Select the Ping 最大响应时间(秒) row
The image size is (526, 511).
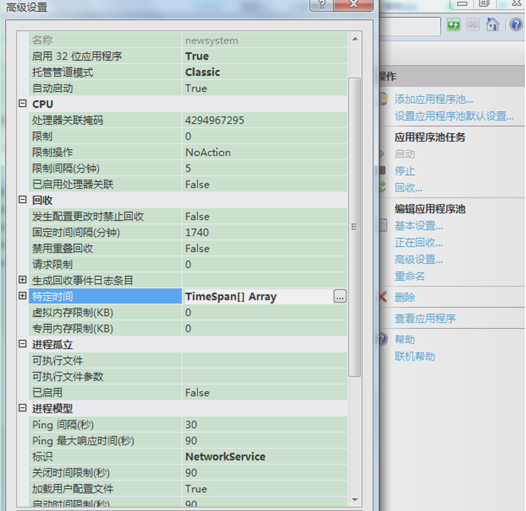click(x=188, y=441)
